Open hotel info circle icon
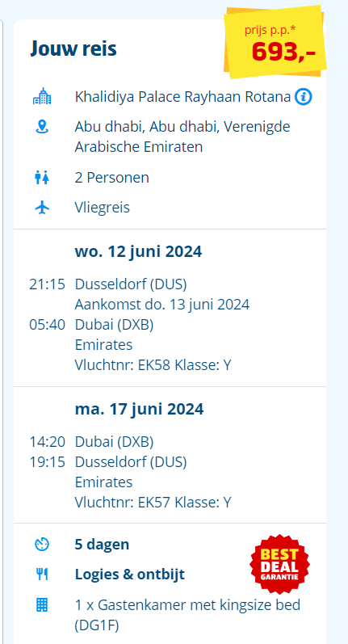Viewport: 348px width, 644px height. [x=304, y=97]
